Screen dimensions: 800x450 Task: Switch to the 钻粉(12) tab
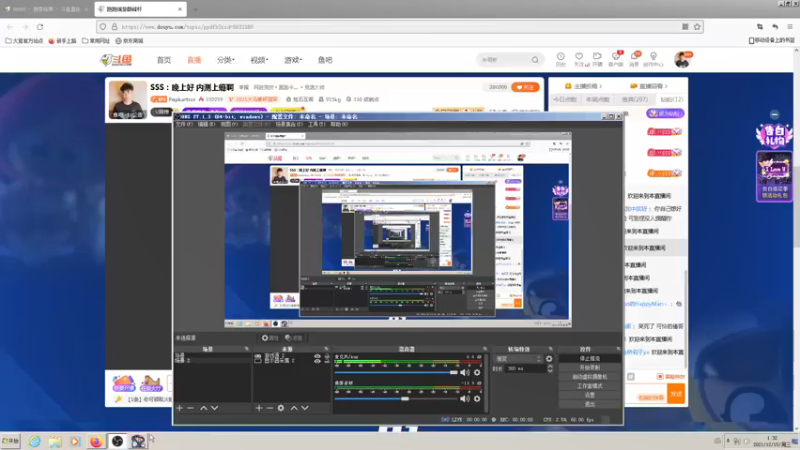[x=671, y=99]
